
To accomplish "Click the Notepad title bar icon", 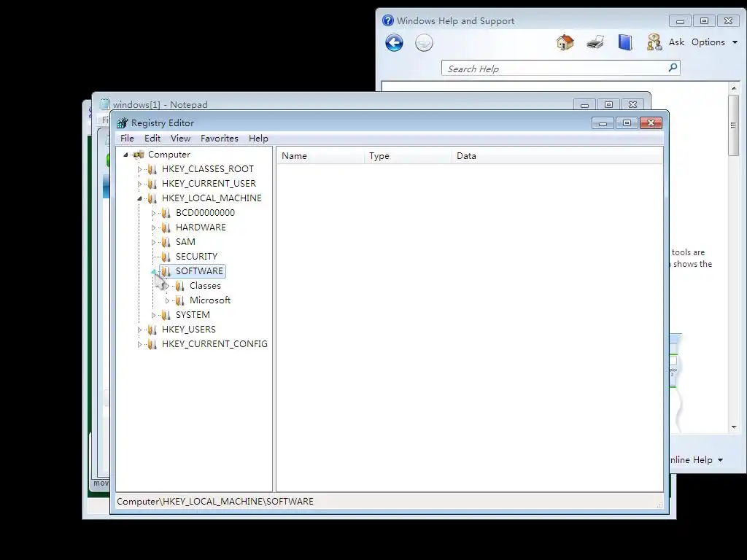I will (105, 104).
